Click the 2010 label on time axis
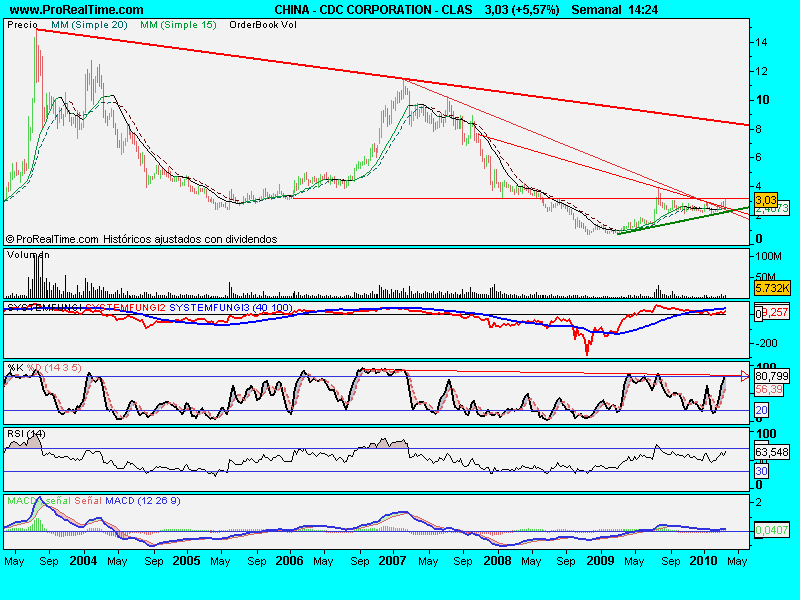Screen dimensions: 800x600 (704, 561)
